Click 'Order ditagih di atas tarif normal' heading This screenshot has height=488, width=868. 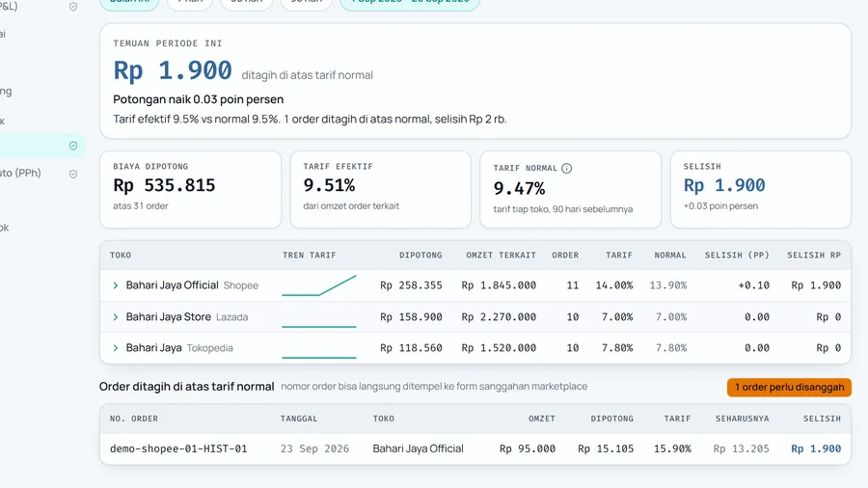point(186,387)
